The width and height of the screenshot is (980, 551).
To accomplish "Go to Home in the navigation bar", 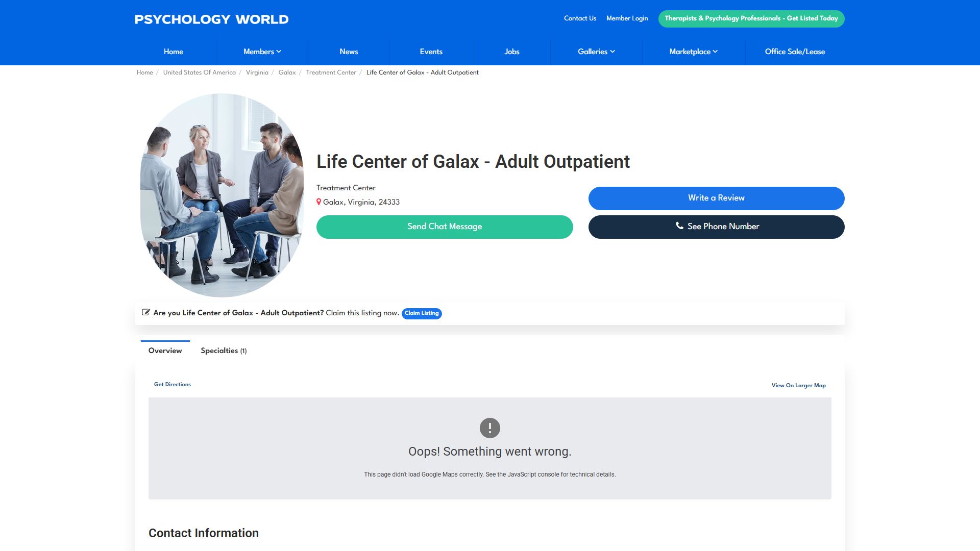I will click(174, 52).
